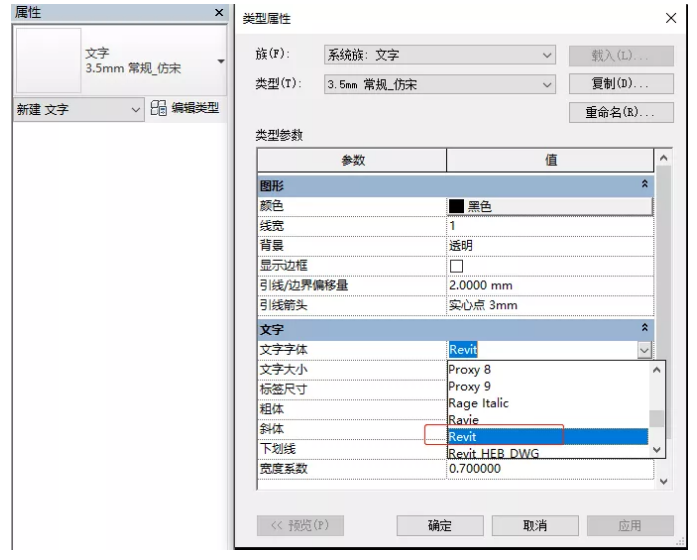Click the 宽度系数 value 0.700000
The image size is (697, 560).
tap(475, 468)
